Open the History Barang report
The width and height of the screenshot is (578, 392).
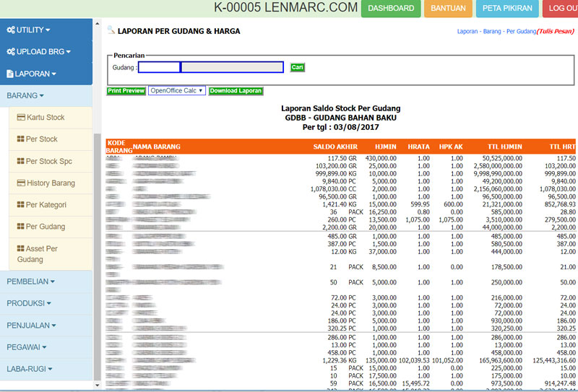(51, 183)
